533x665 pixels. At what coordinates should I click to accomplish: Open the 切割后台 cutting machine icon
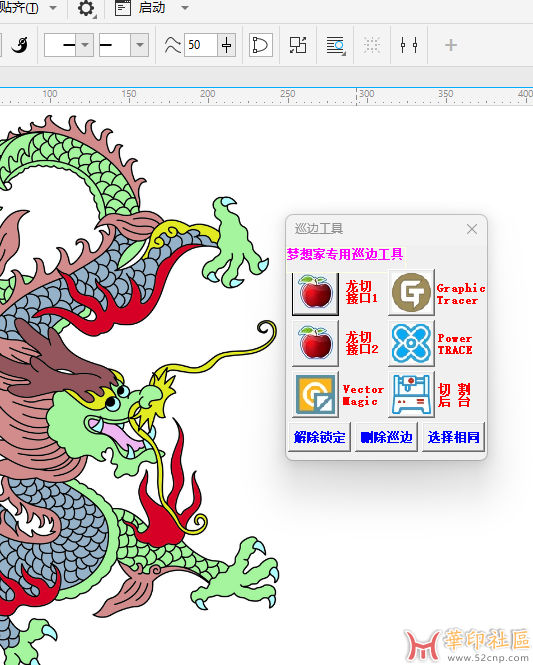[411, 394]
